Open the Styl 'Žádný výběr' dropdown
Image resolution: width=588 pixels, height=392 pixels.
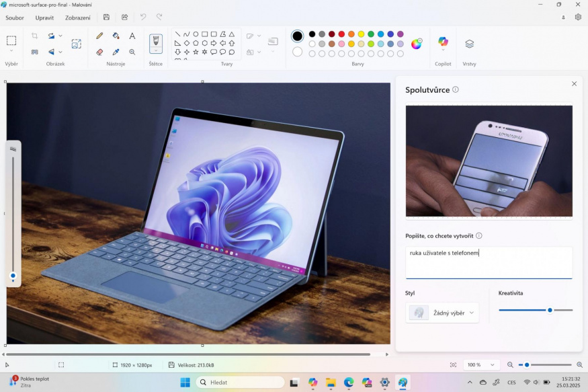pos(443,313)
